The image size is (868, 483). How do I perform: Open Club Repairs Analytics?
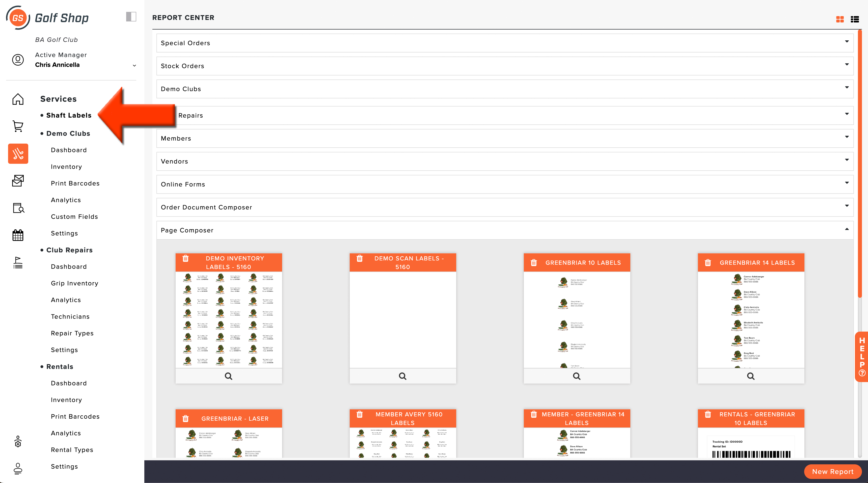click(x=66, y=300)
